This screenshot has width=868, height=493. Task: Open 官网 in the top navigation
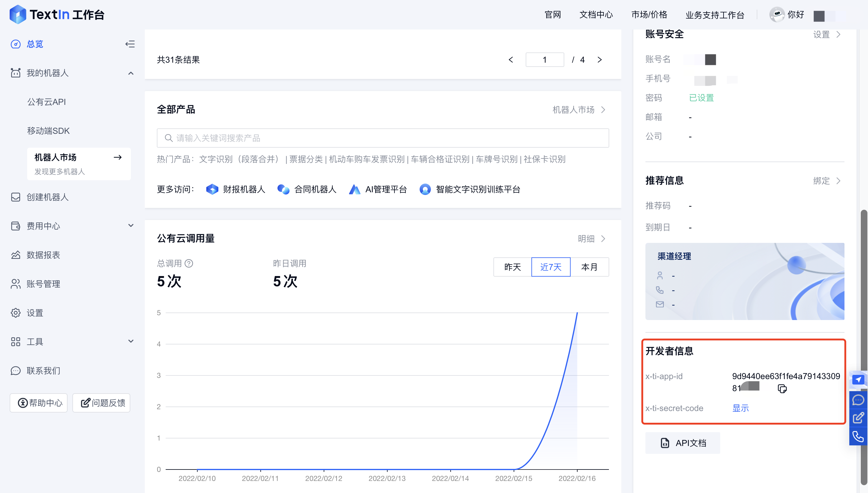(x=553, y=14)
